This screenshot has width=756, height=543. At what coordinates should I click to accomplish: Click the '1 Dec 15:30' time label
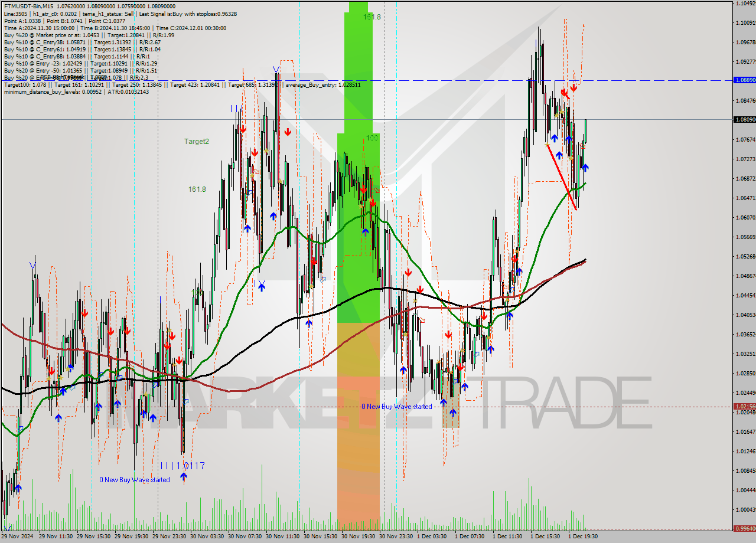click(x=545, y=537)
